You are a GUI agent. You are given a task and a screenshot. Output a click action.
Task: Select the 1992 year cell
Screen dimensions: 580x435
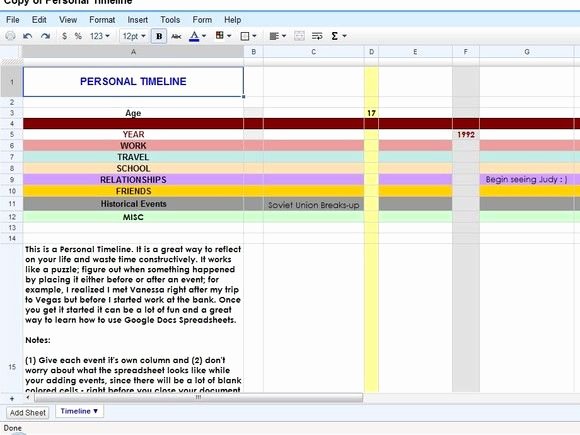point(466,135)
